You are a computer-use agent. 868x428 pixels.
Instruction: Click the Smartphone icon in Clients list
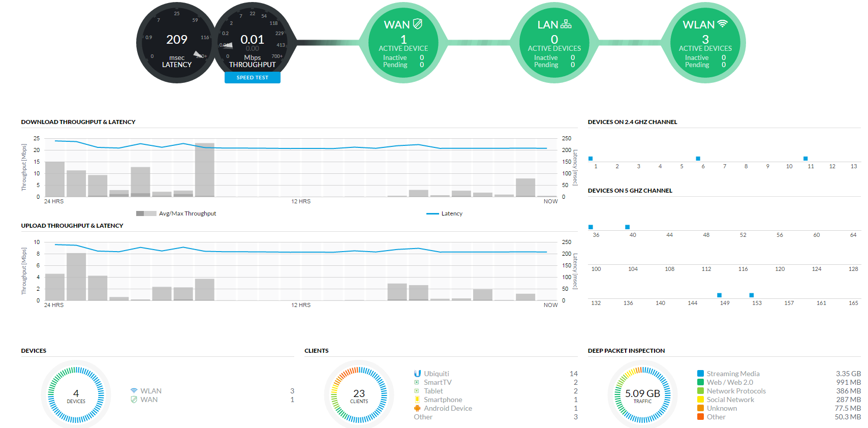pyautogui.click(x=417, y=400)
